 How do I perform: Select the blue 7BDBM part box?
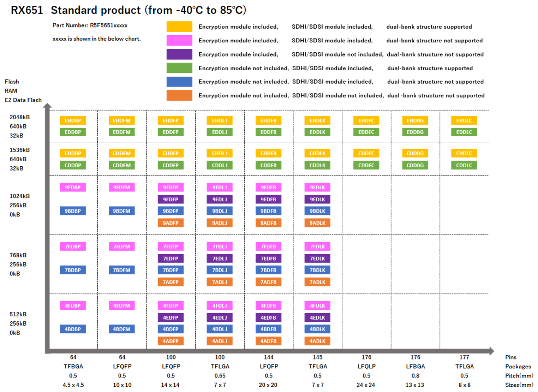[122, 270]
